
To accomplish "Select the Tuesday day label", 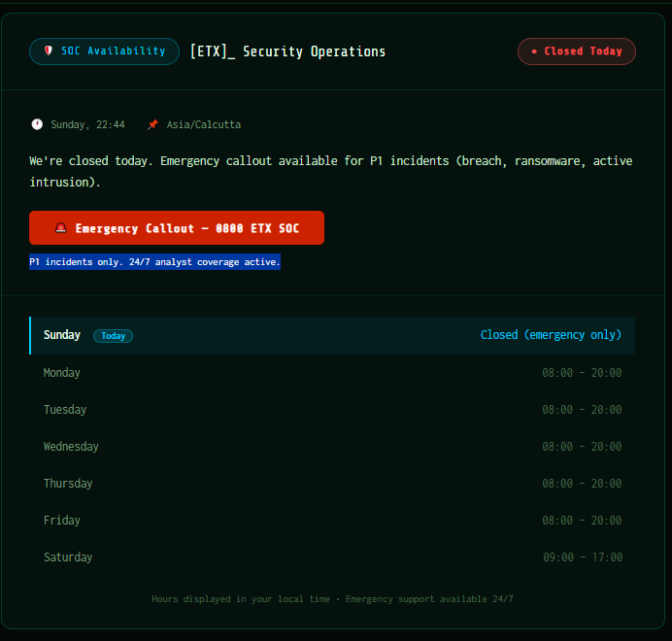I will [65, 410].
